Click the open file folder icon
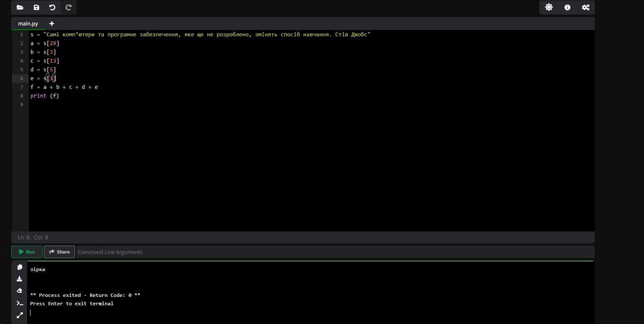Viewport: 644px width, 324px height. coord(20,8)
